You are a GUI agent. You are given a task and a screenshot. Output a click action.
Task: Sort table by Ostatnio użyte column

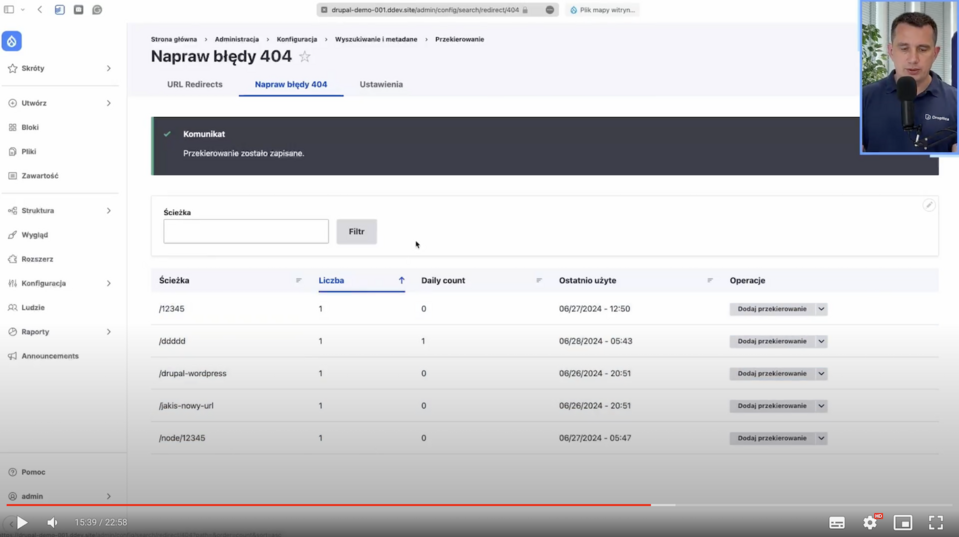587,281
